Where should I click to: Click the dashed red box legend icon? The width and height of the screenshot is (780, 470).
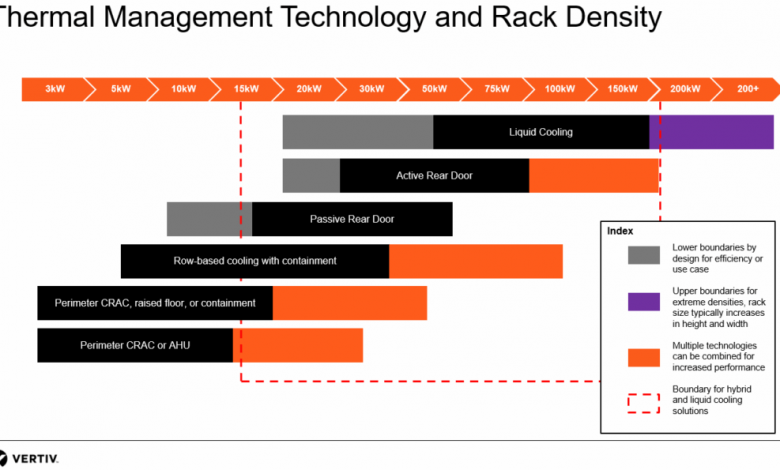644,403
